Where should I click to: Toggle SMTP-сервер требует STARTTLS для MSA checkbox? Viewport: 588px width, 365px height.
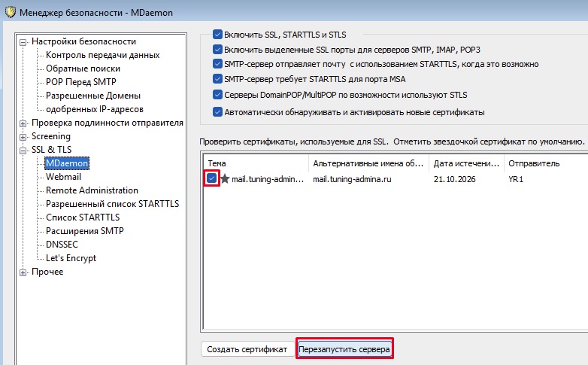tap(217, 79)
